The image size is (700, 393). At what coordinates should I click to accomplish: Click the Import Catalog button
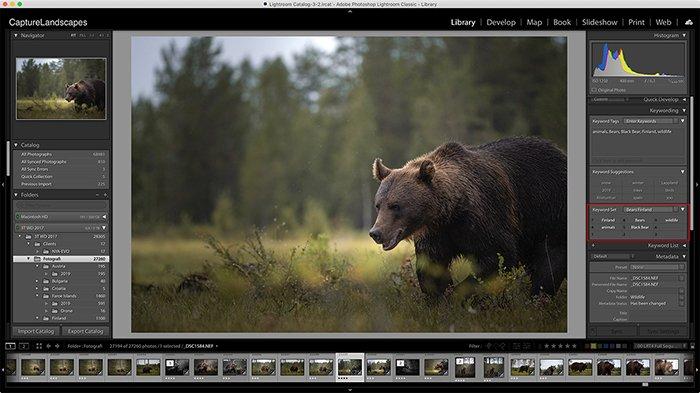point(36,331)
